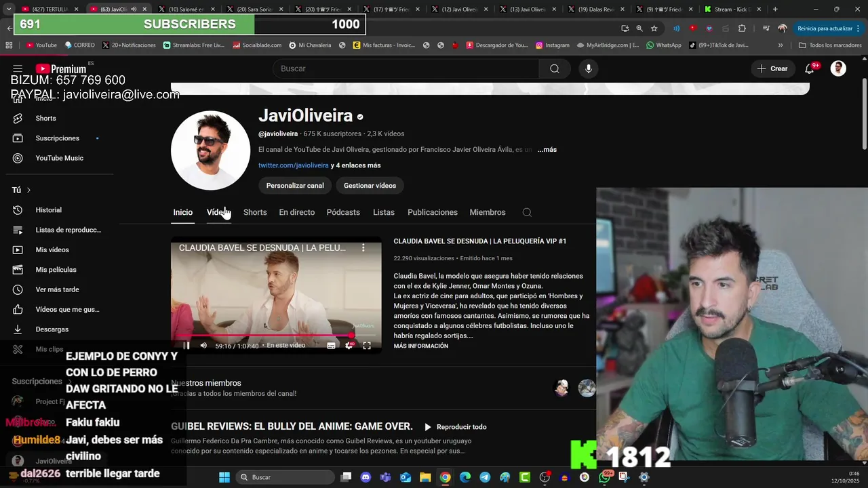The image size is (868, 488).
Task: Show more bookmarks with double chevron
Action: click(781, 45)
